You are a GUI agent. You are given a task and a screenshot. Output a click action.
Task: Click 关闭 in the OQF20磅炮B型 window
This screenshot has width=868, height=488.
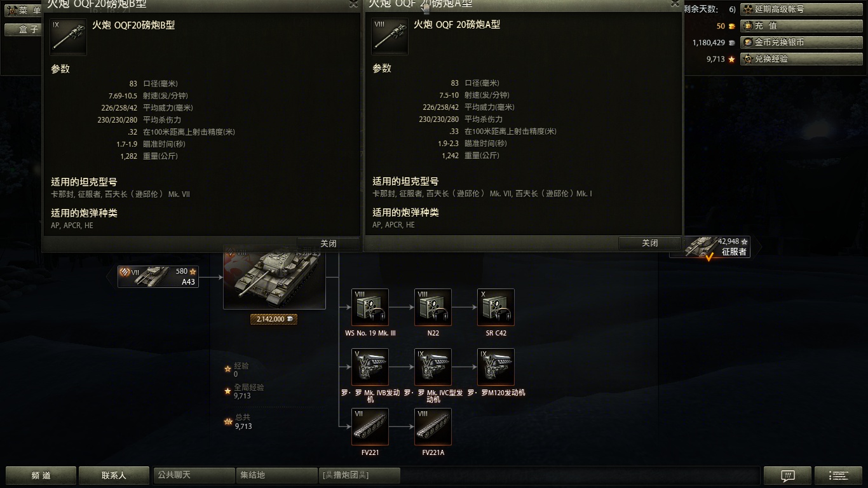(328, 243)
